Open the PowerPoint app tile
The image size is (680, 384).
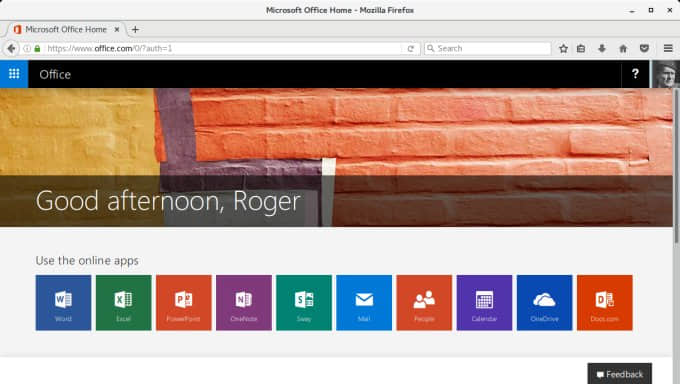click(x=184, y=302)
